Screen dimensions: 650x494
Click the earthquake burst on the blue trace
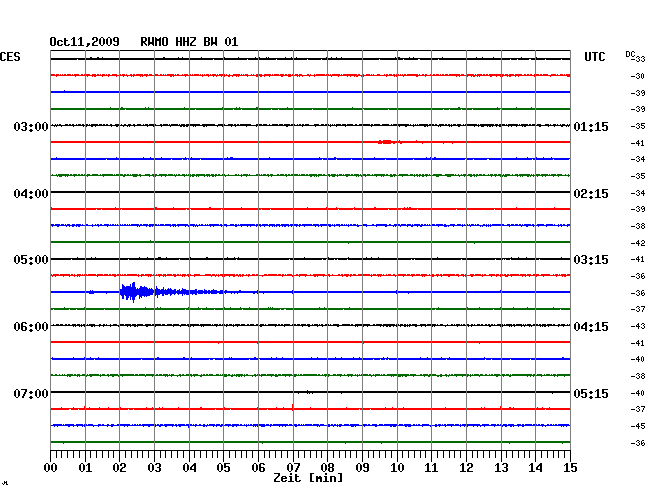click(x=137, y=292)
